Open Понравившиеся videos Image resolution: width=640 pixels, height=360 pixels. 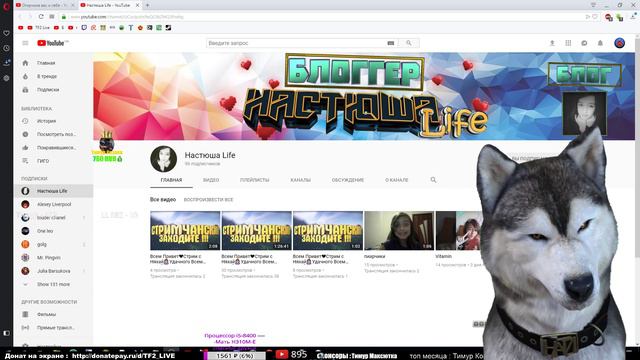point(53,148)
